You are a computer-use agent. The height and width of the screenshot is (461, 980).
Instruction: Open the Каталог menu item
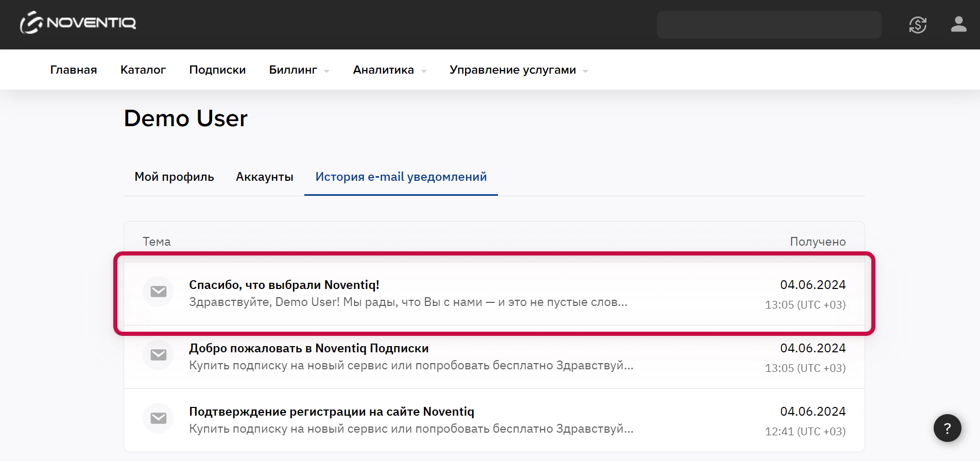click(143, 70)
